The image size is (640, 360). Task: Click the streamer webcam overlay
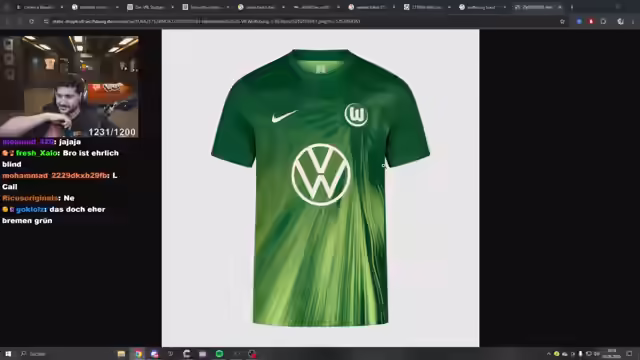(x=69, y=87)
